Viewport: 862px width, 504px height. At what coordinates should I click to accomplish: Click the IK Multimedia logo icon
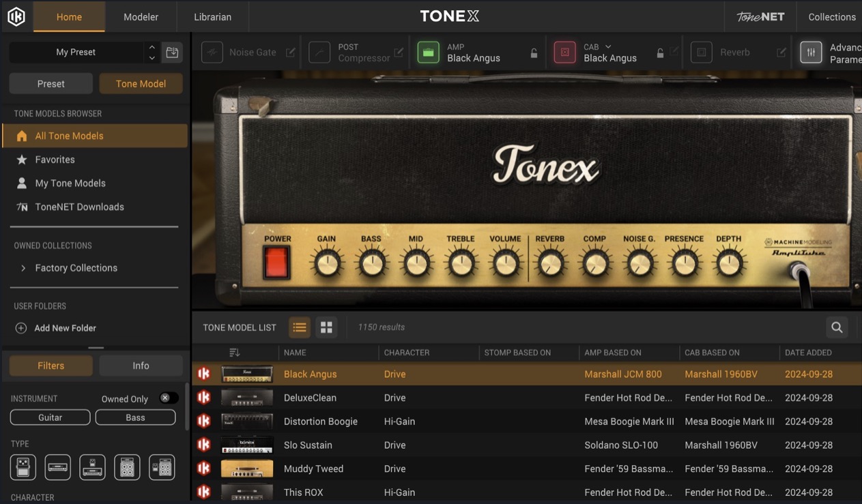pyautogui.click(x=16, y=16)
